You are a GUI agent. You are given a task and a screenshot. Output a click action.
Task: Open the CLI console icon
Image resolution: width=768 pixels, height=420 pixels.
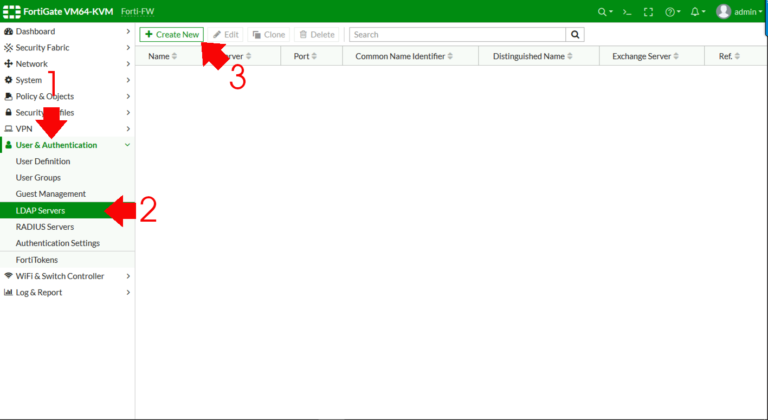click(626, 12)
